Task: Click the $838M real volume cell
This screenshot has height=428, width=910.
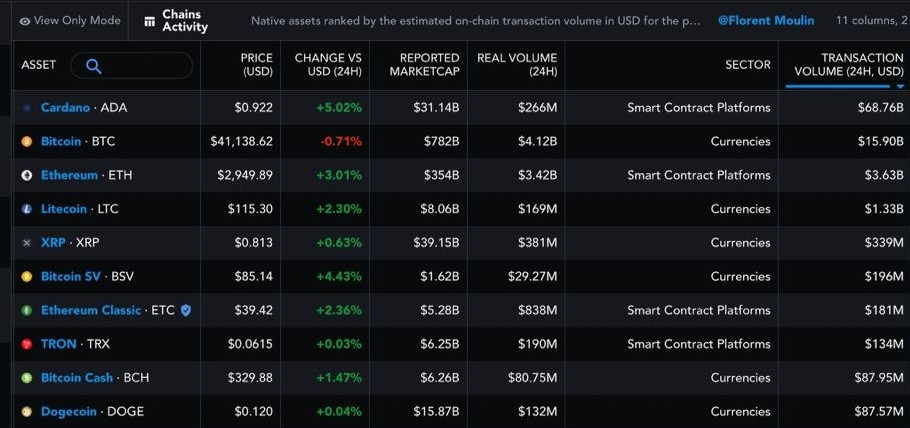Action: pyautogui.click(x=538, y=311)
